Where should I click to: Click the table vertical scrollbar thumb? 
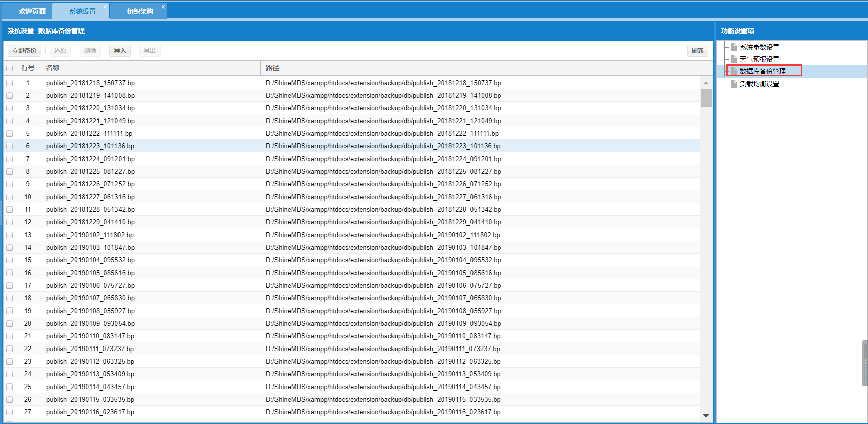click(706, 98)
